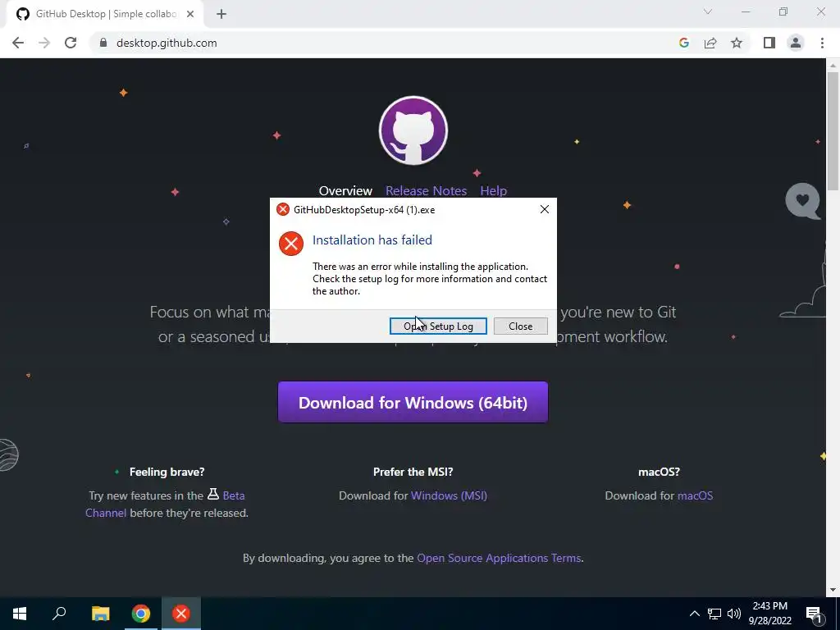The width and height of the screenshot is (840, 630).
Task: Show hidden system tray icons
Action: click(x=694, y=614)
